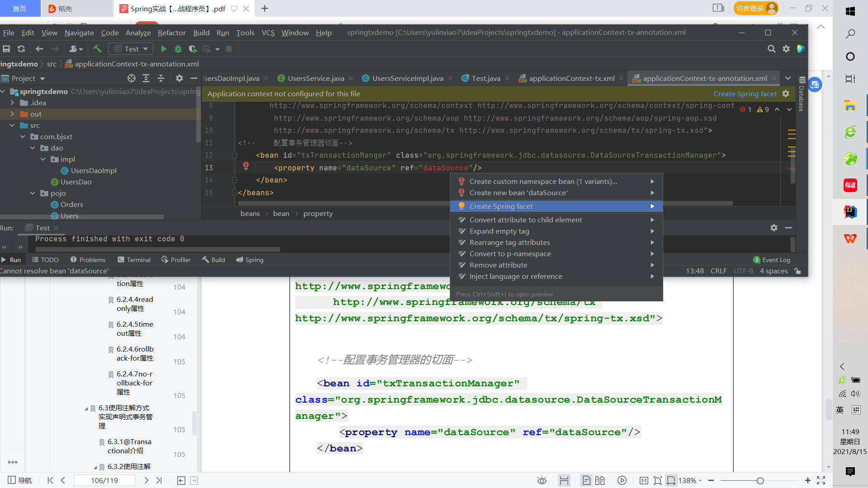Switch to UsersService.java tab
This screenshot has width=868, height=488.
(x=316, y=78)
